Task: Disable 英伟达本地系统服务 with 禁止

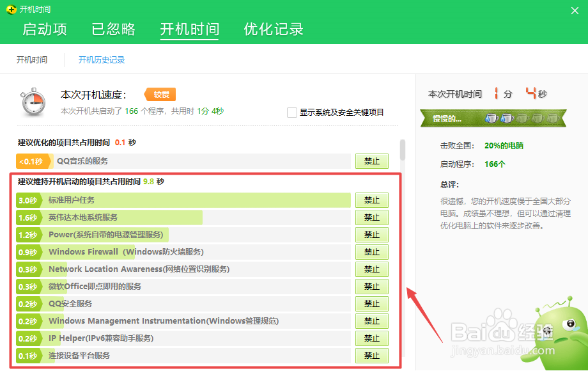Action: [x=371, y=217]
